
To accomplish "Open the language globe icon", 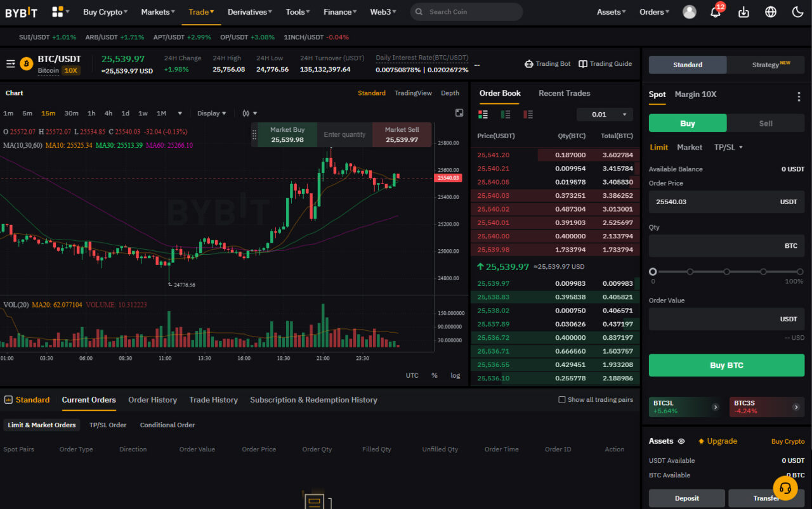I will pos(771,11).
